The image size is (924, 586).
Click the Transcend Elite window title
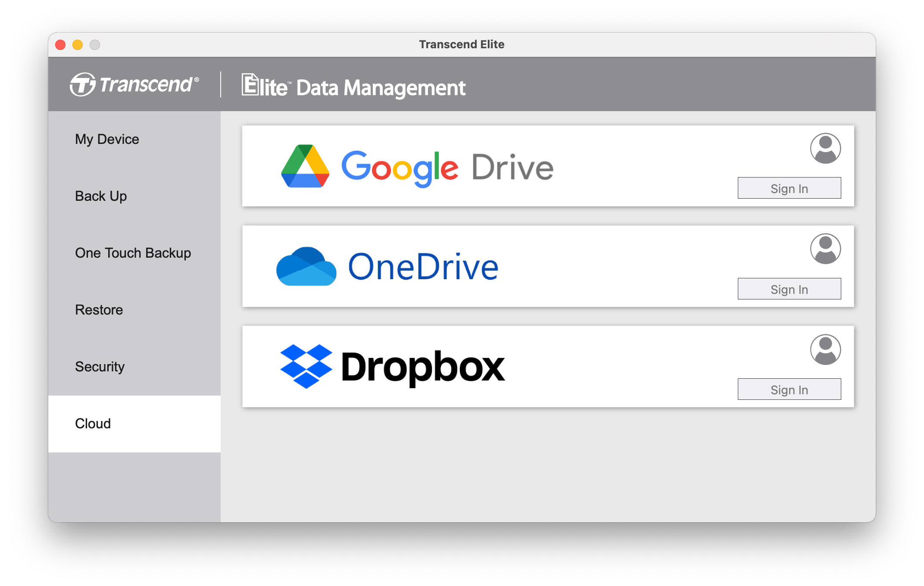pos(462,44)
